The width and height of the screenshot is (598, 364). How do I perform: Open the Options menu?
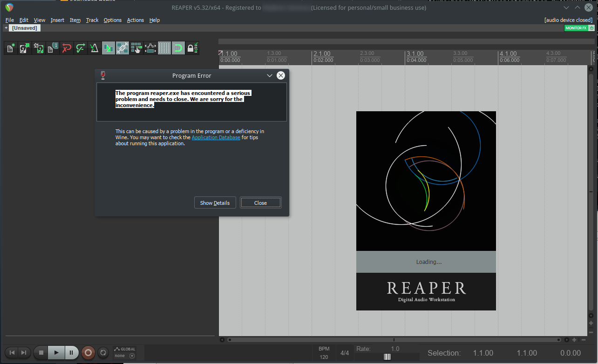coord(112,20)
